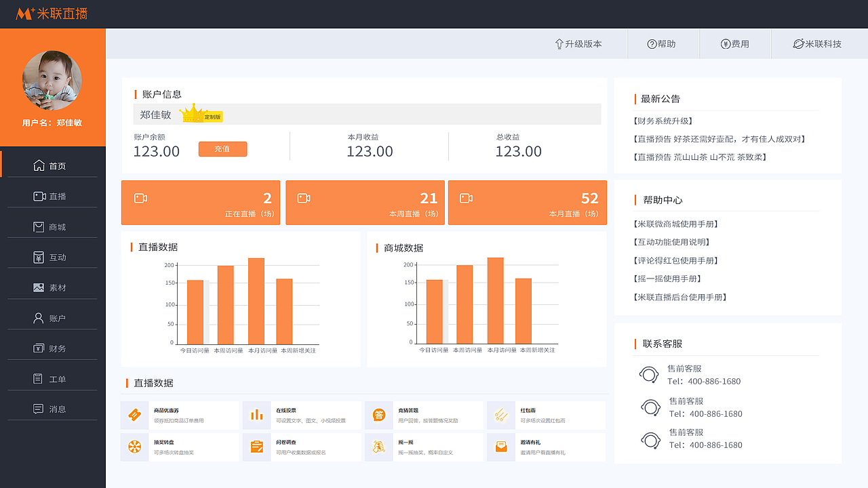Click the 商品优惠券 coupon icon

134,415
